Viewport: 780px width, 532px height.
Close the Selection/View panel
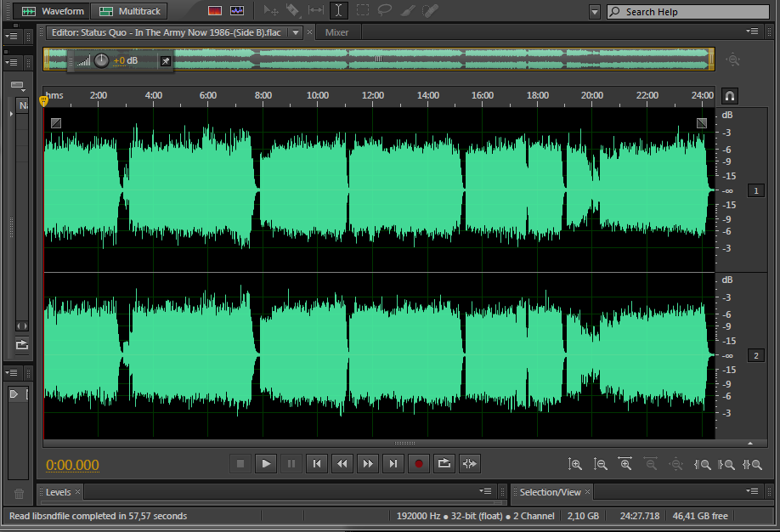pyautogui.click(x=587, y=492)
